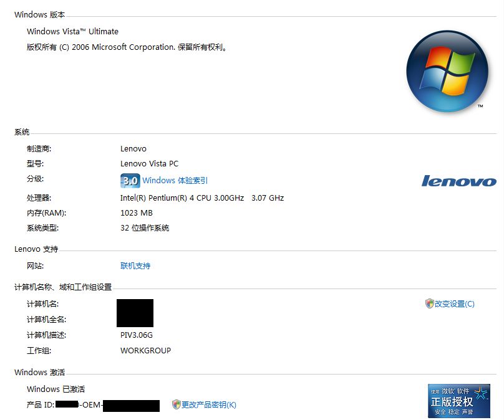Image resolution: width=504 pixels, height=420 pixels.
Task: Click the 系统类型 label
Action: pyautogui.click(x=43, y=228)
